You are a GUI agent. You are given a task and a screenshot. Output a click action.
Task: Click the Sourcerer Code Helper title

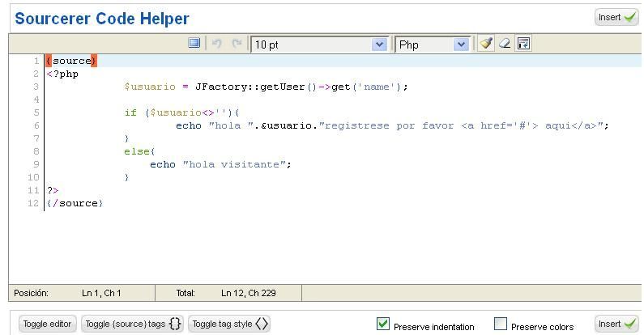coord(102,19)
